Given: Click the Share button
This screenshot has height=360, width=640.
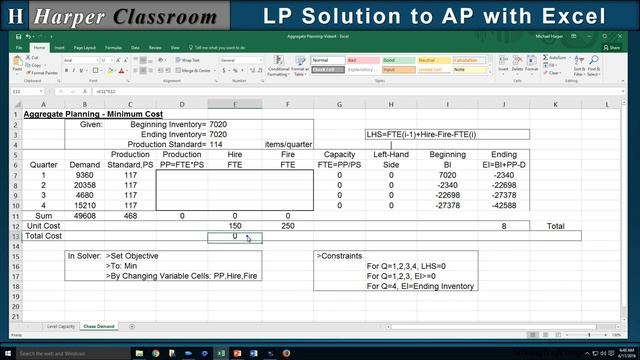Looking at the screenshot, I should tap(611, 48).
